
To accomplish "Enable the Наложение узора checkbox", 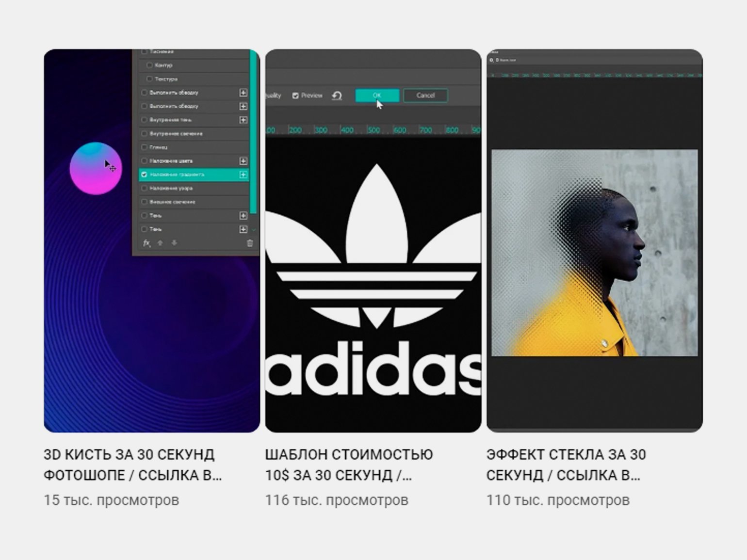I will pos(144,188).
